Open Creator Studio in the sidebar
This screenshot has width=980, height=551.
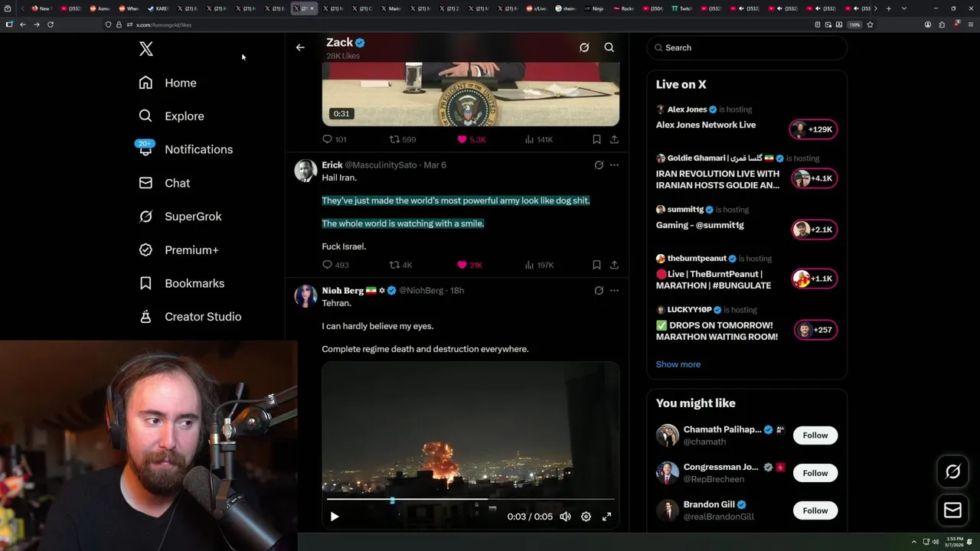(190, 317)
